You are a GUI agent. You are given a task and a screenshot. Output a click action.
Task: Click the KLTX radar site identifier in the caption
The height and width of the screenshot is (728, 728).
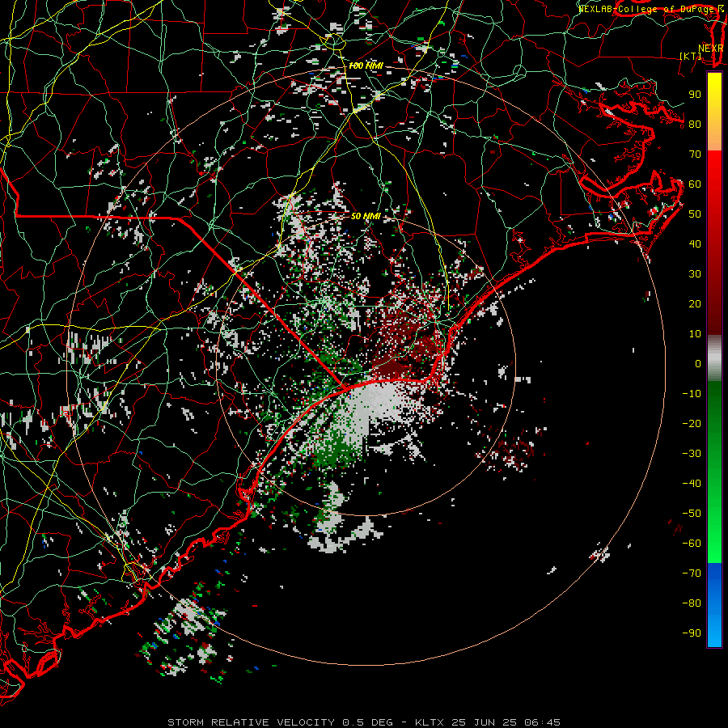click(430, 722)
